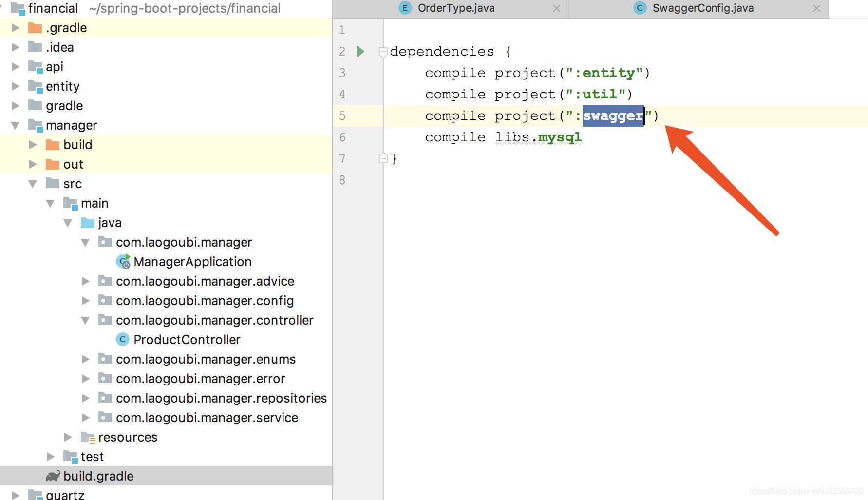Image resolution: width=868 pixels, height=500 pixels.
Task: Click line number 8 in gutter
Action: (342, 180)
